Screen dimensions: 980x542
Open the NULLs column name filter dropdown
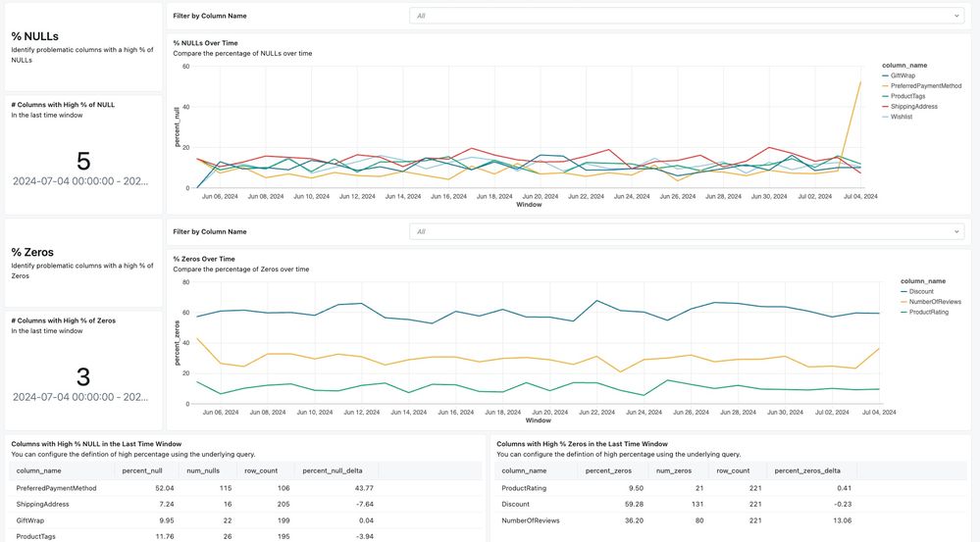point(686,16)
